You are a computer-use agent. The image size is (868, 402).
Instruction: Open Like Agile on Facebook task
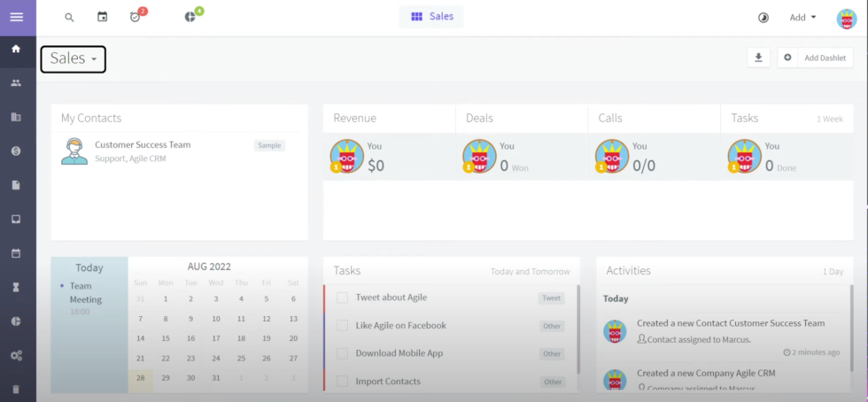(x=400, y=326)
